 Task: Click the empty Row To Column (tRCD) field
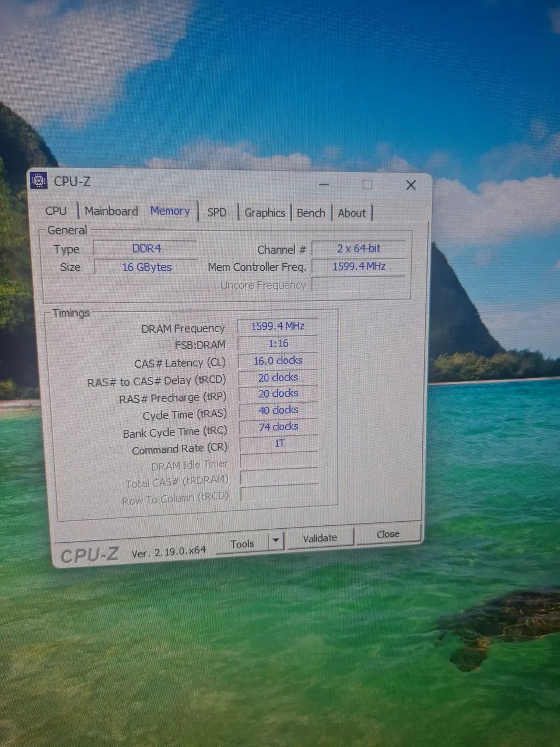click(279, 493)
